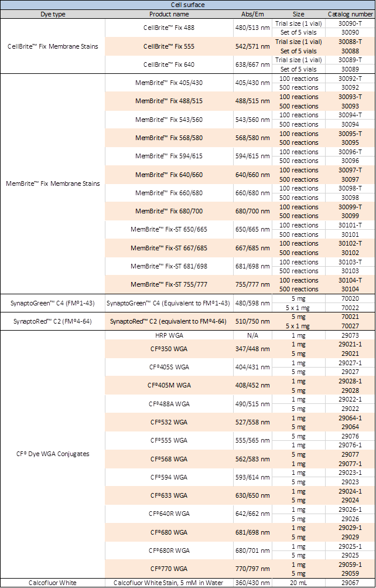Image resolution: width=376 pixels, height=588 pixels.
Task: Select the Cell surface title cell
Action: tap(187, 5)
